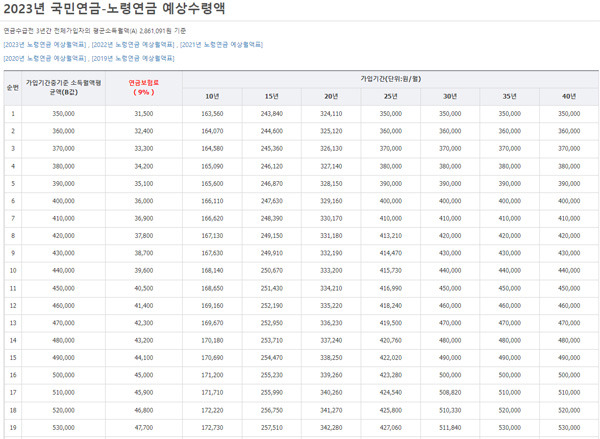Click the 47,700 premium cell
This screenshot has height=439, width=600.
(x=144, y=428)
